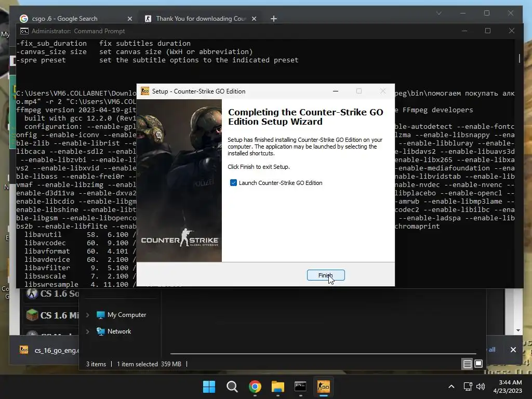Open File Explorer from taskbar
The image size is (532, 399).
point(277,387)
